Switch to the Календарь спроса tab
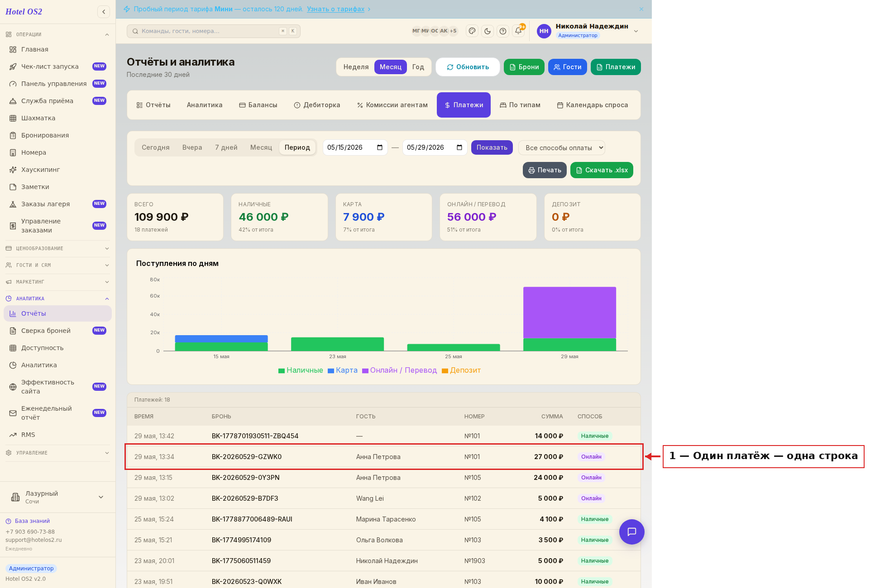The image size is (875, 588). [592, 105]
